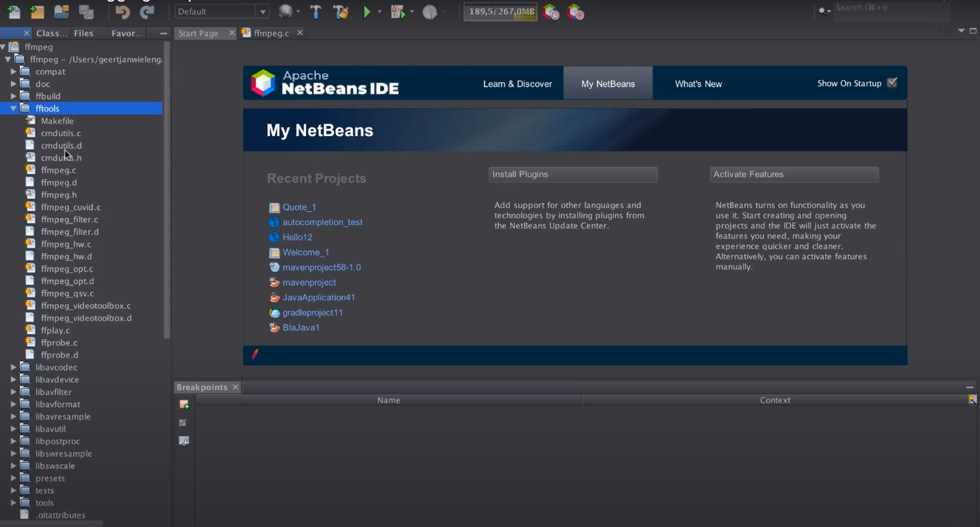Screen dimensions: 980x527
Task: Select the My NetBeans tab
Action: tap(608, 83)
